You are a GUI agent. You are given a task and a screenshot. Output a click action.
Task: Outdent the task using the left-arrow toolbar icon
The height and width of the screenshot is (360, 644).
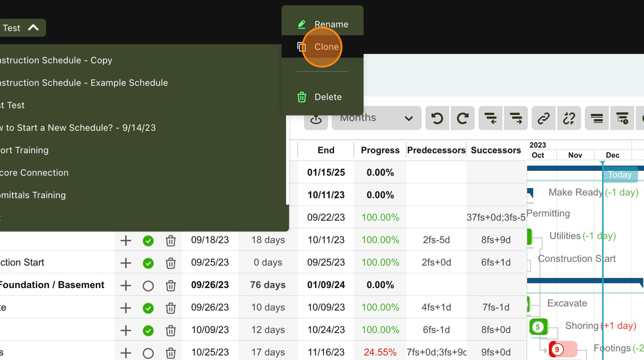(490, 118)
